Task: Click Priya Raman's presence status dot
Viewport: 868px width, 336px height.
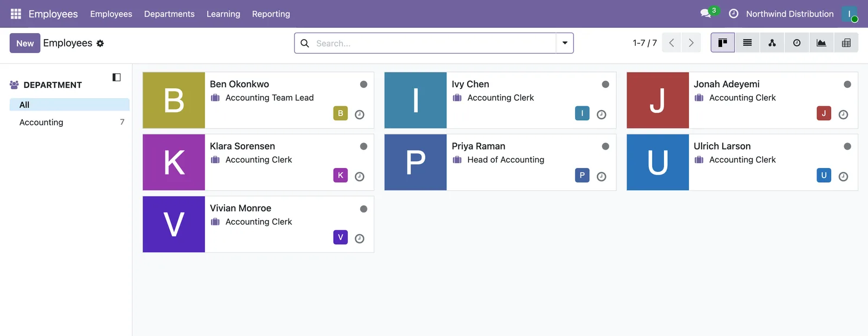Action: click(606, 146)
